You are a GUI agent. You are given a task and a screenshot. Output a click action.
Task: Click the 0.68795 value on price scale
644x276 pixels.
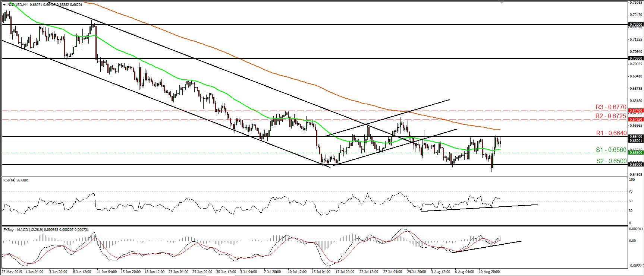pos(636,88)
